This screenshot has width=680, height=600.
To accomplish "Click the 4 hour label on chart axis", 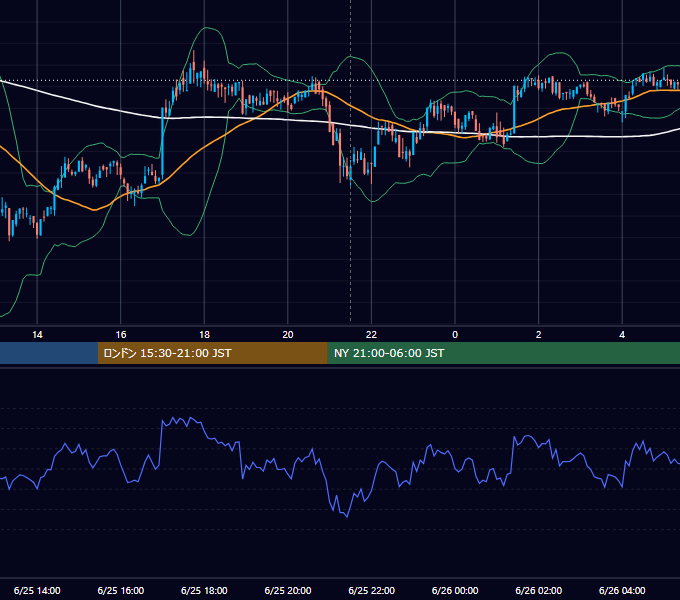I will pos(622,335).
